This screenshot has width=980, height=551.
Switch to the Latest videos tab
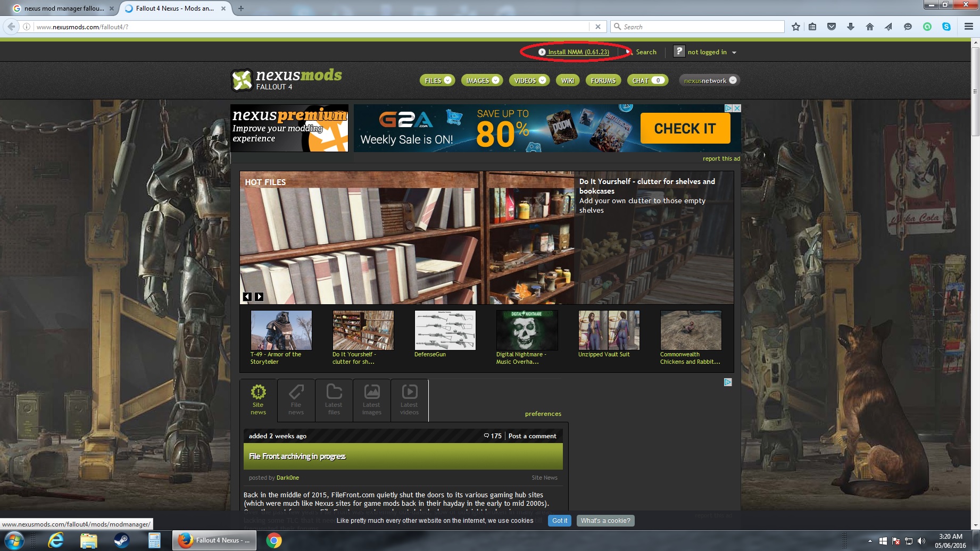coord(410,400)
